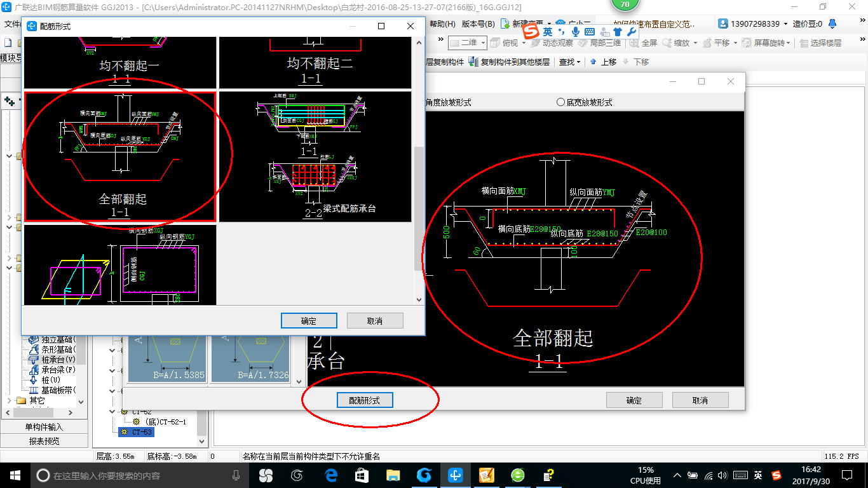Select the 均不翻起二 thumbnail
This screenshot has width=868, height=488.
315,63
